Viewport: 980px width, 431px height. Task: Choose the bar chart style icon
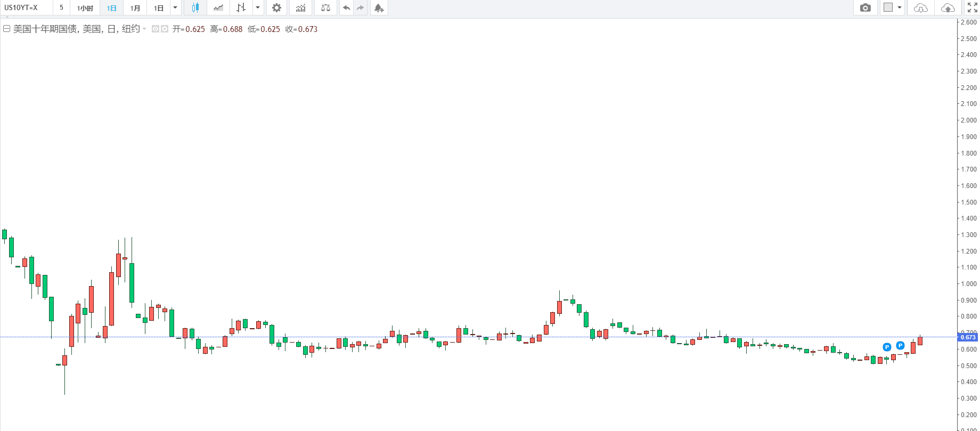(x=241, y=8)
